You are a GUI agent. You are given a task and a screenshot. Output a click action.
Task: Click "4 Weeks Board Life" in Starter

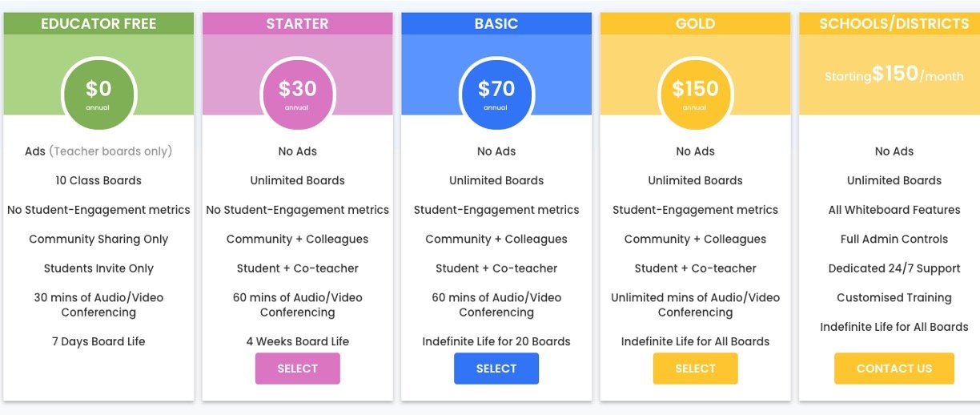tap(297, 341)
